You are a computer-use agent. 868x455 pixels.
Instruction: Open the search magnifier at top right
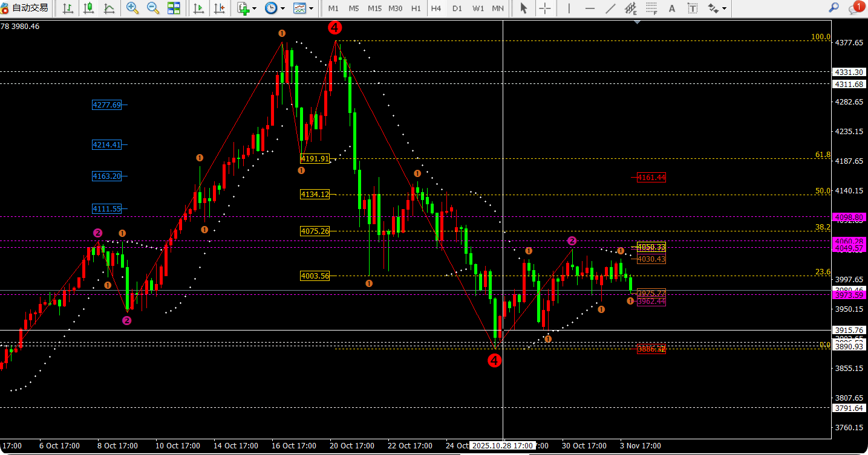coord(834,8)
